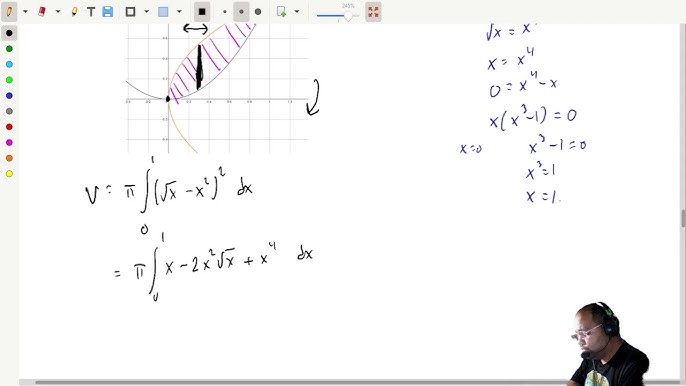Screen dimensions: 686x386
Task: Pick the yellow color in the sidebar
Action: [x=9, y=174]
